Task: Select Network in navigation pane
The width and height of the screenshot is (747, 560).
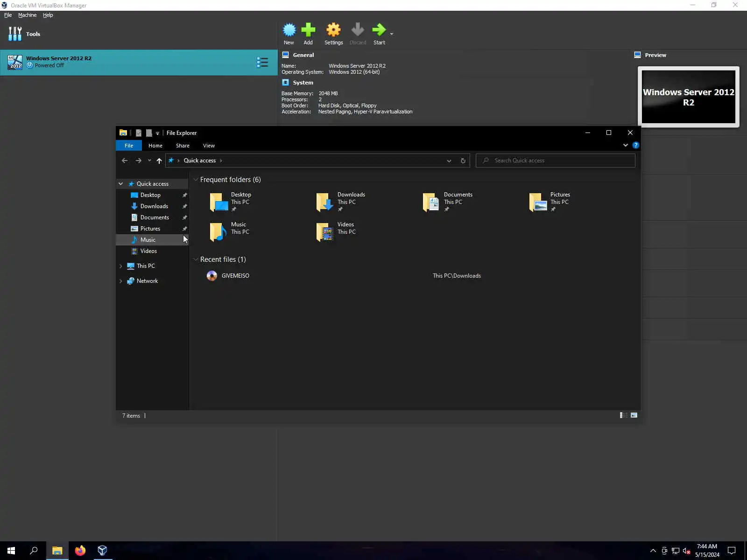Action: click(147, 281)
